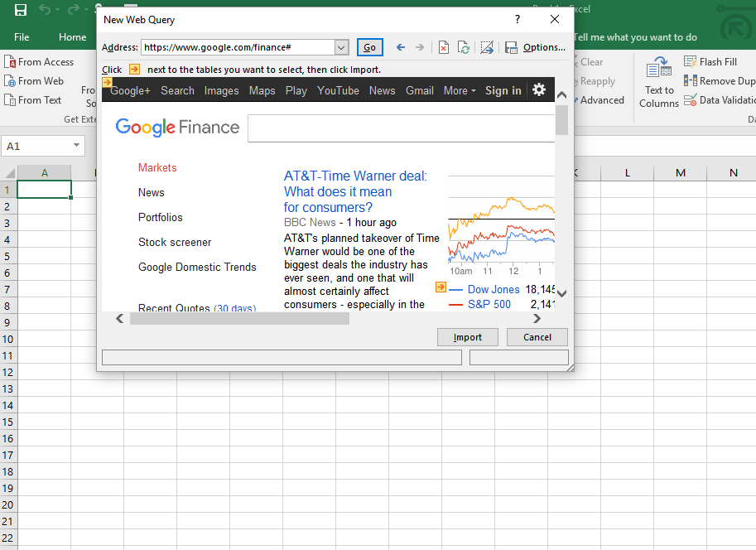This screenshot has width=756, height=550.
Task: Go back in the web query browser
Action: pos(400,47)
